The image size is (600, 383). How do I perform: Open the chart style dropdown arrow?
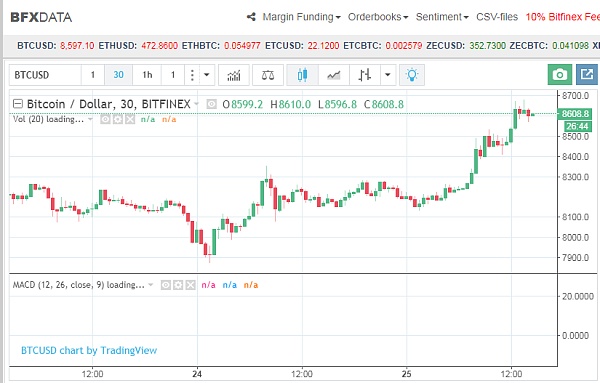(388, 75)
